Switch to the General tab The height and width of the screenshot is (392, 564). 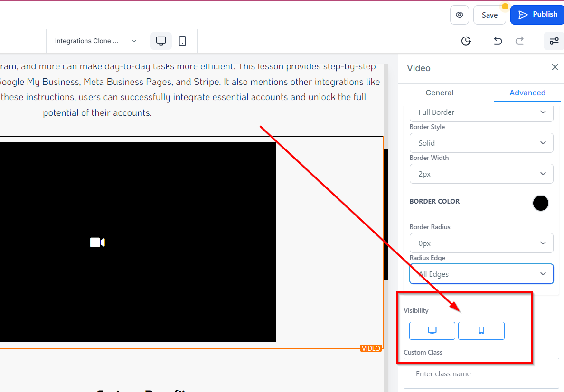[x=439, y=93]
